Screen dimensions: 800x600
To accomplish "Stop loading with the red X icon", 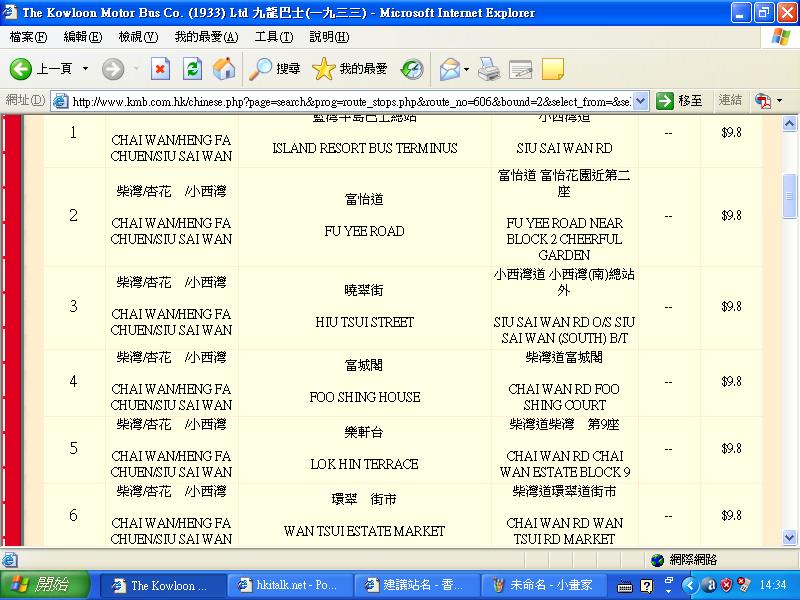I will coord(160,69).
